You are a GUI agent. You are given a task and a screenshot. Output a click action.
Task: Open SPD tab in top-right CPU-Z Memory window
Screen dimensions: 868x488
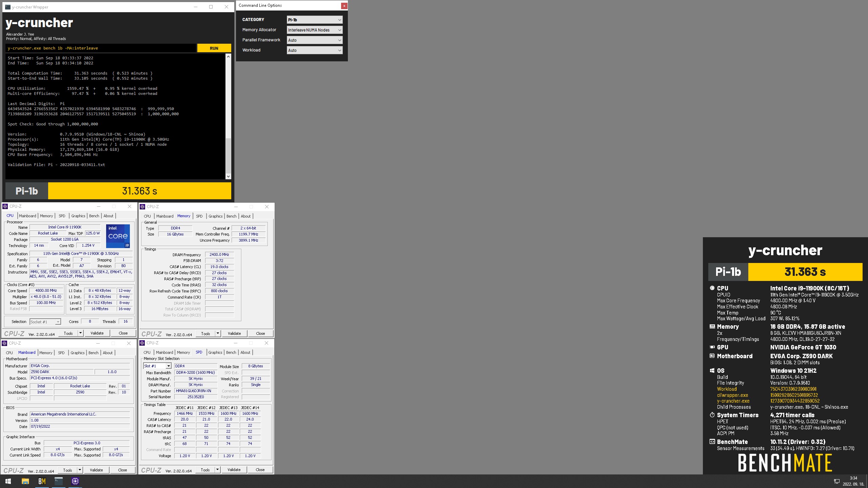(x=199, y=216)
